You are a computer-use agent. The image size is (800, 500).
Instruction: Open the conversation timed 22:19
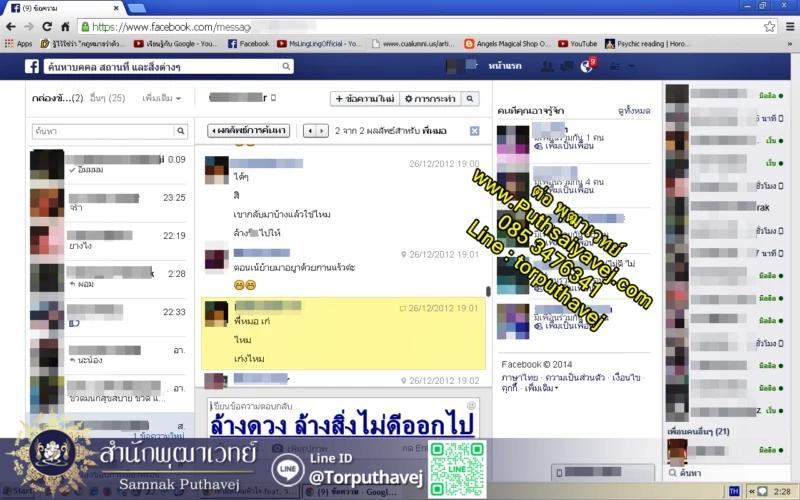coord(109,241)
